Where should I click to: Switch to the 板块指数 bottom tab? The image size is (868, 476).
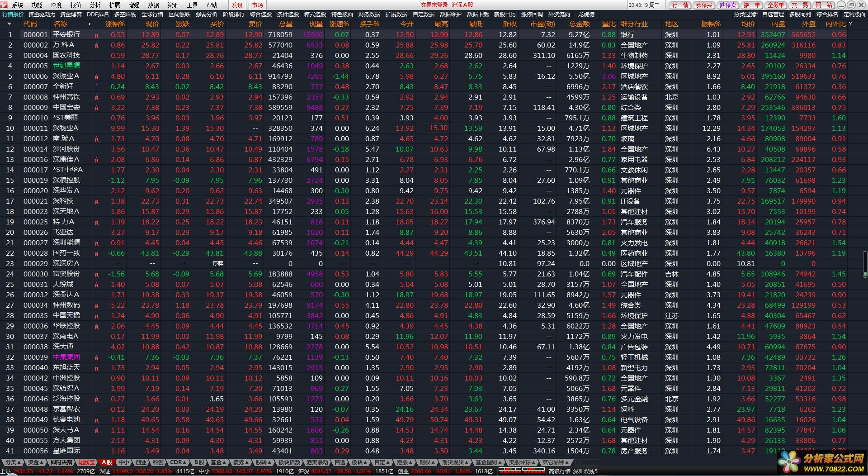tap(289, 462)
